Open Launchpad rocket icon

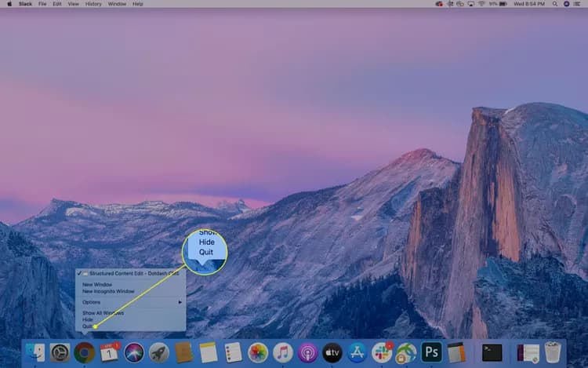[x=158, y=352]
